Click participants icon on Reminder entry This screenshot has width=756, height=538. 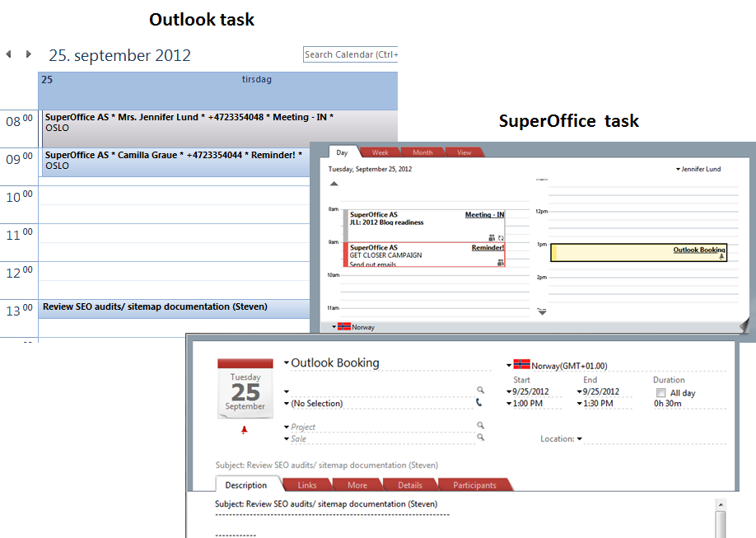pyautogui.click(x=501, y=262)
